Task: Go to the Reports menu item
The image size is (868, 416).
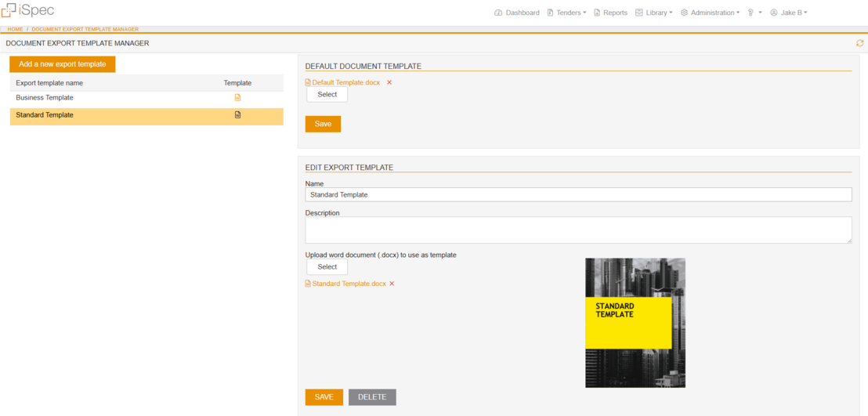Action: (x=610, y=13)
